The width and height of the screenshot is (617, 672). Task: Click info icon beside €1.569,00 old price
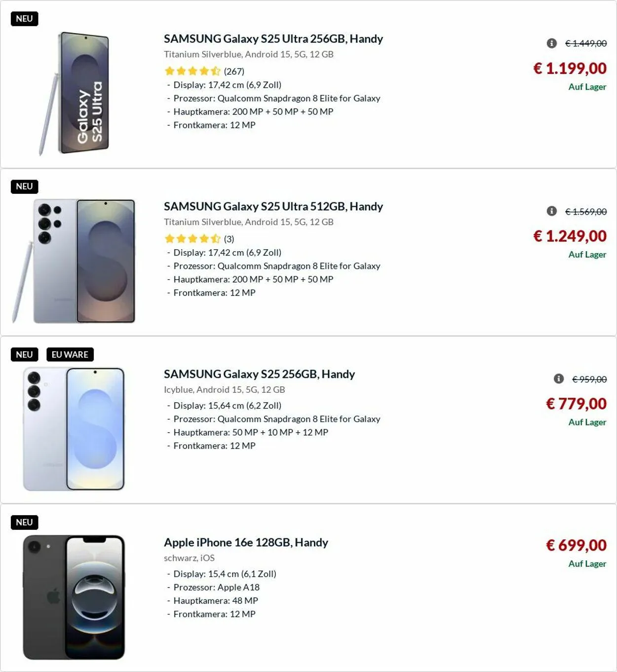point(552,211)
